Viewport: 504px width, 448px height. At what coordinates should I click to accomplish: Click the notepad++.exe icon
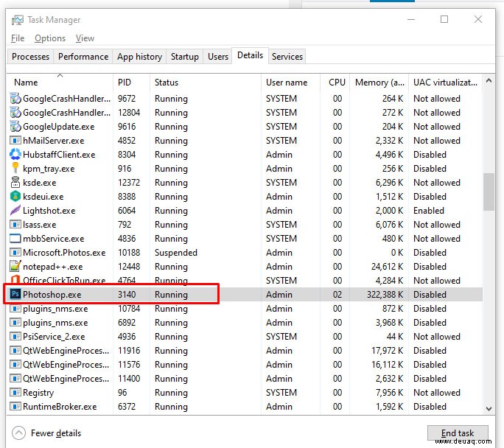pos(15,267)
